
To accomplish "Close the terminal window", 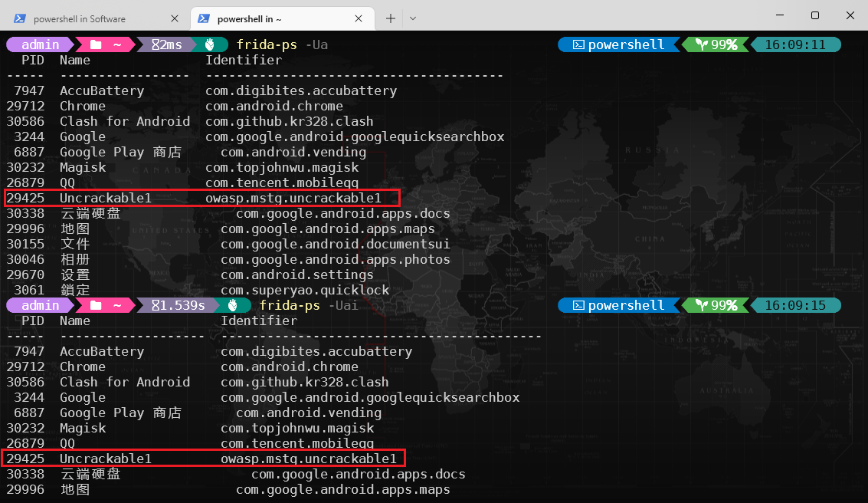I will 850,15.
